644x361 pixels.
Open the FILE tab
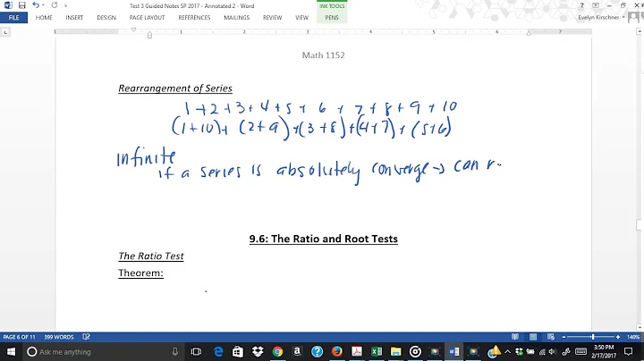click(x=13, y=18)
